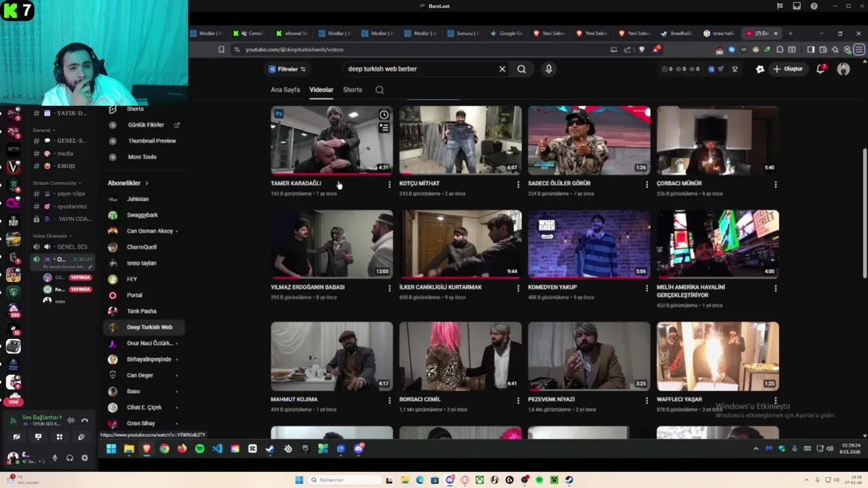Collapse the General category in Discord
This screenshot has height=488, width=868.
click(43, 130)
